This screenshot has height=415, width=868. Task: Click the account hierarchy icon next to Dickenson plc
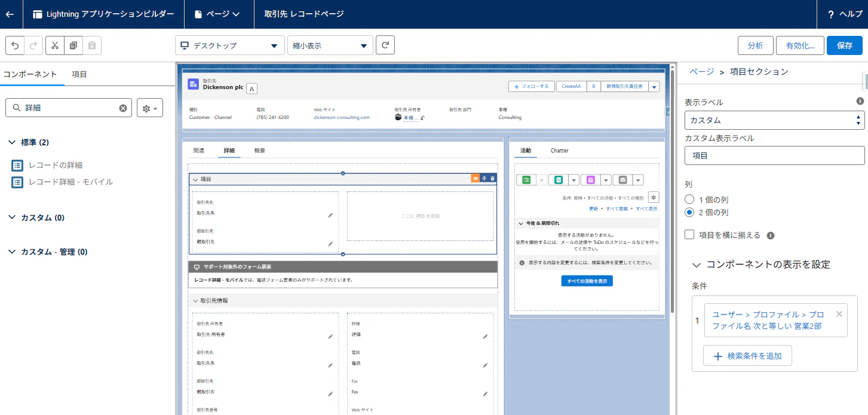click(x=252, y=89)
